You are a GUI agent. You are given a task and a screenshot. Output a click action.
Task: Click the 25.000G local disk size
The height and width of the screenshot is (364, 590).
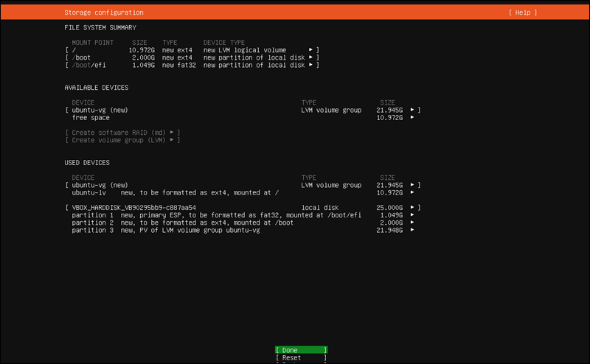(389, 208)
